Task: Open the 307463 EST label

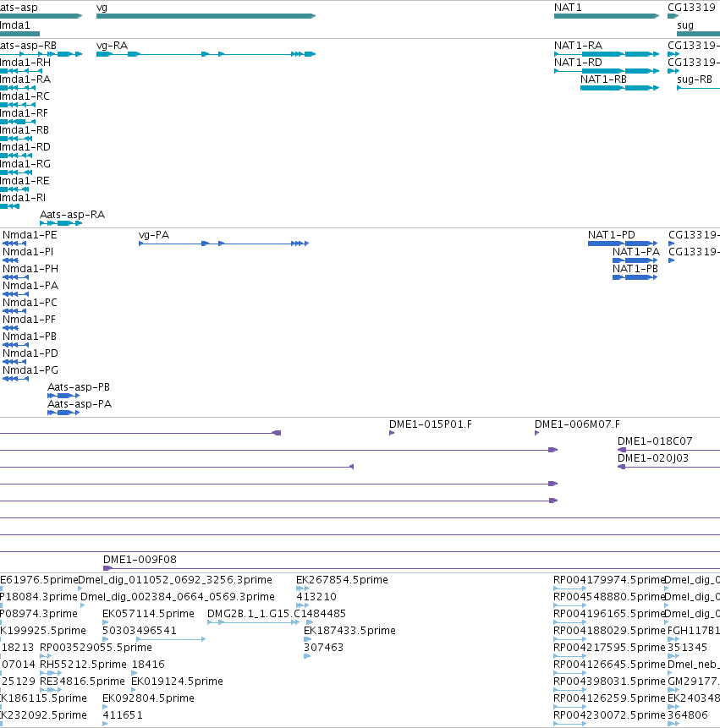Action: coord(323,647)
